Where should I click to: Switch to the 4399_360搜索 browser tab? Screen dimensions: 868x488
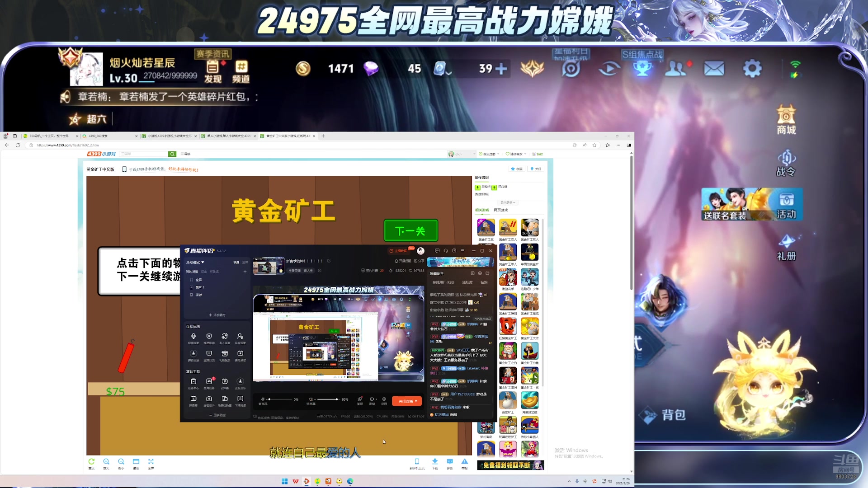tap(110, 136)
